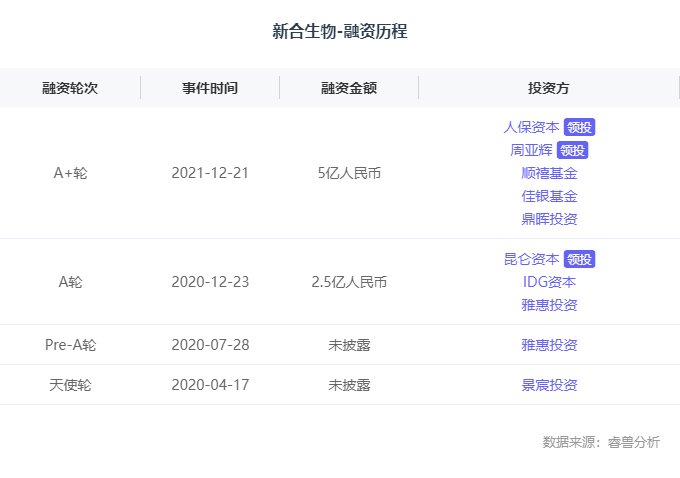
Task: Click the IDG资本 link
Action: pos(549,281)
